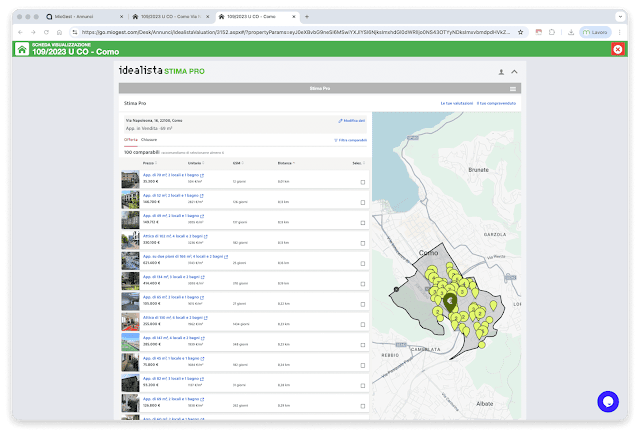The image size is (640, 435).
Task: Click the green home icon in the header
Action: (22, 49)
